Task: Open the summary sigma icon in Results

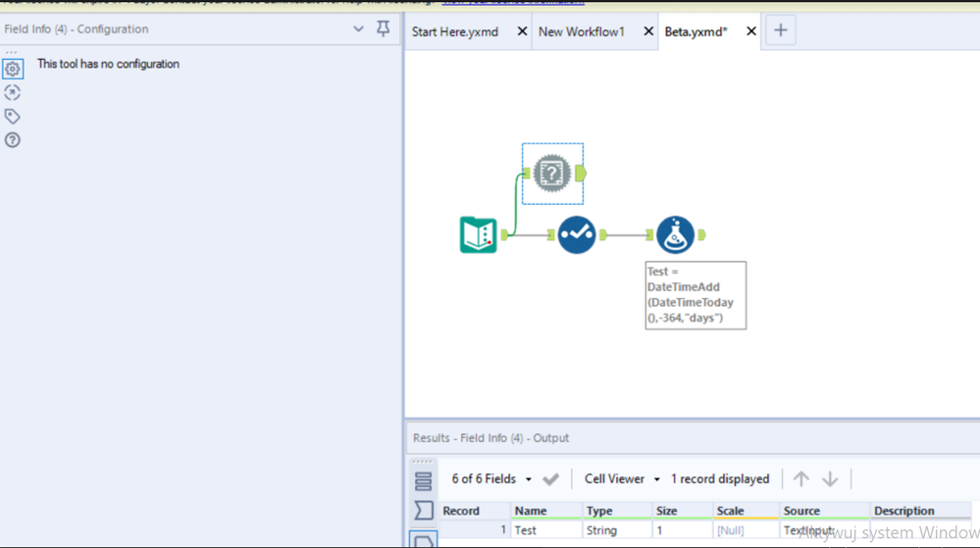Action: pyautogui.click(x=423, y=511)
